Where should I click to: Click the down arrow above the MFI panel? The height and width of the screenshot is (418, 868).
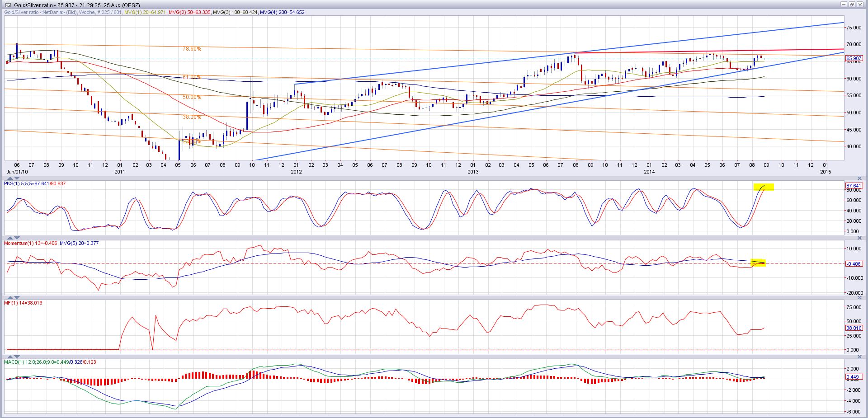(17, 297)
